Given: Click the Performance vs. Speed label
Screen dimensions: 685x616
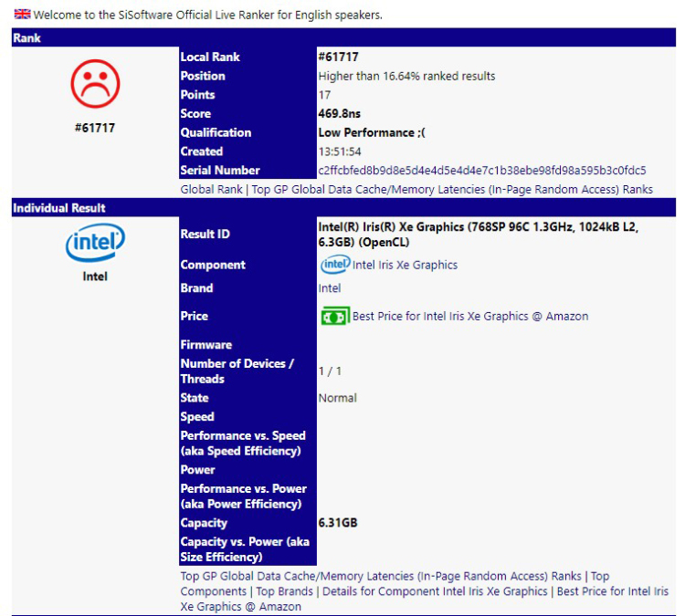Looking at the screenshot, I should (243, 444).
